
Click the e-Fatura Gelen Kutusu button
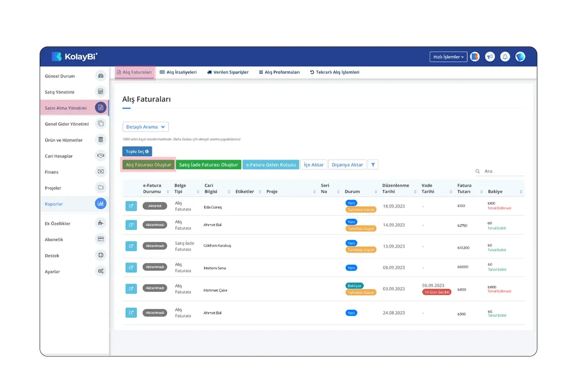point(271,165)
